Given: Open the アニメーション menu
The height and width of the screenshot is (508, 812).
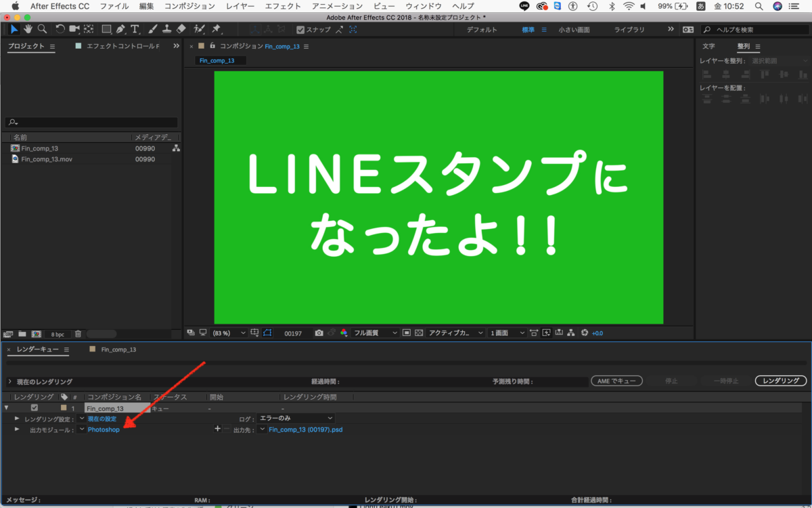Looking at the screenshot, I should pos(338,6).
